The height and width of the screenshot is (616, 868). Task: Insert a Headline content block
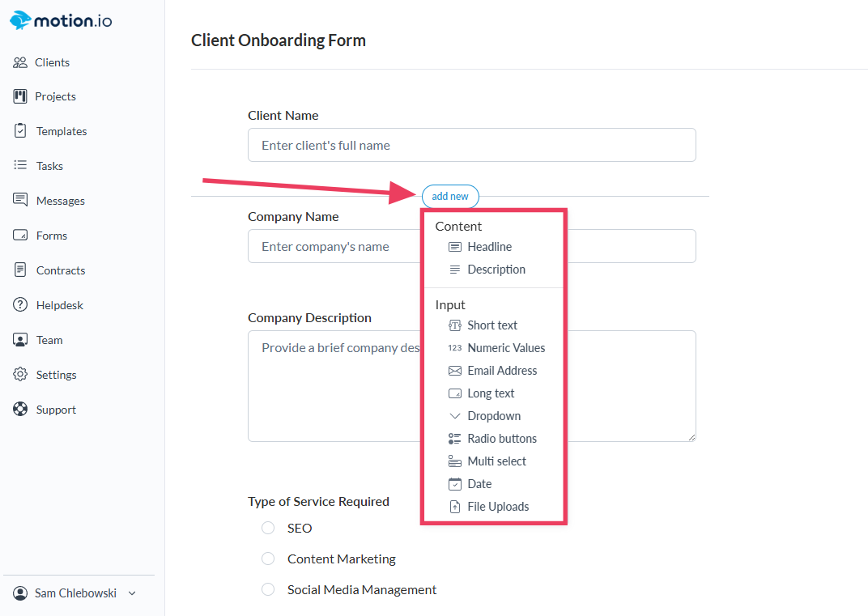coord(489,247)
